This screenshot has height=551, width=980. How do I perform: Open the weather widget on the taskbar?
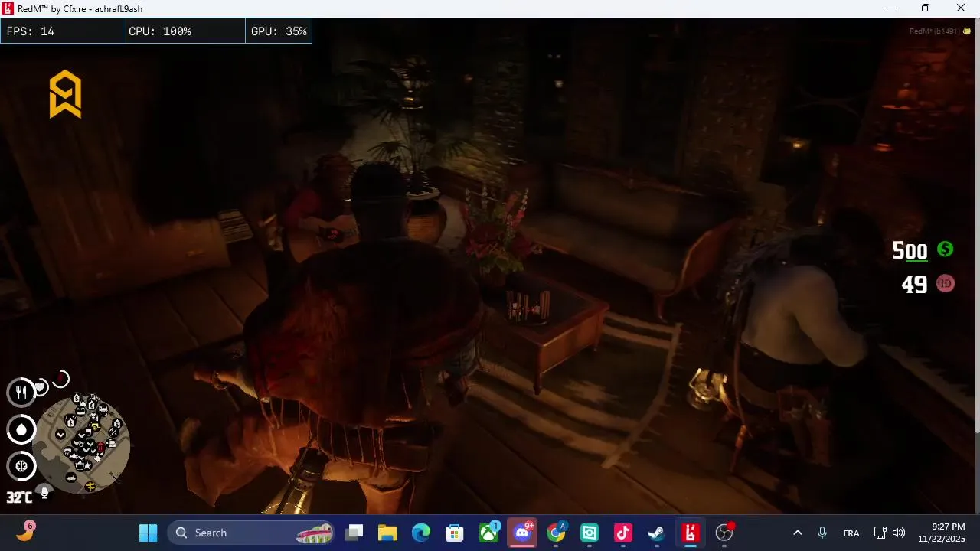pyautogui.click(x=25, y=531)
